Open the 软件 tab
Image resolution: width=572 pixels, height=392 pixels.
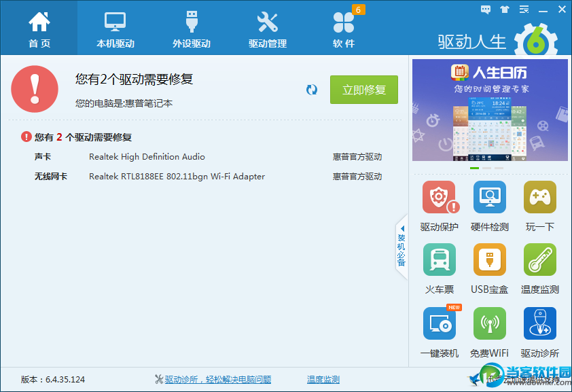(344, 28)
